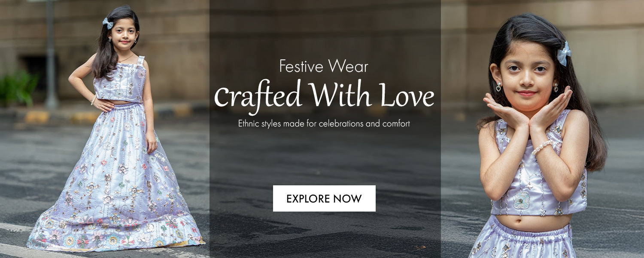644x258 pixels.
Task: Click the satin crop top on right girl
Action: (x=539, y=172)
